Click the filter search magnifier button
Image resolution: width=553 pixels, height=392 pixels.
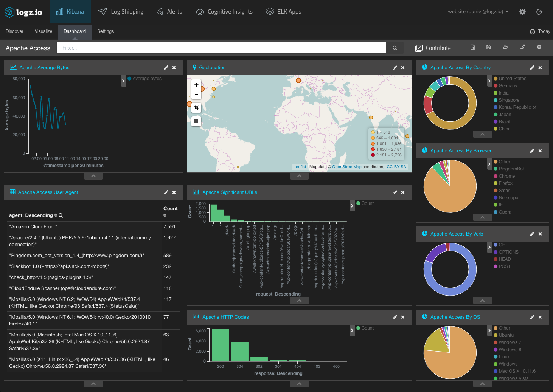pyautogui.click(x=395, y=48)
